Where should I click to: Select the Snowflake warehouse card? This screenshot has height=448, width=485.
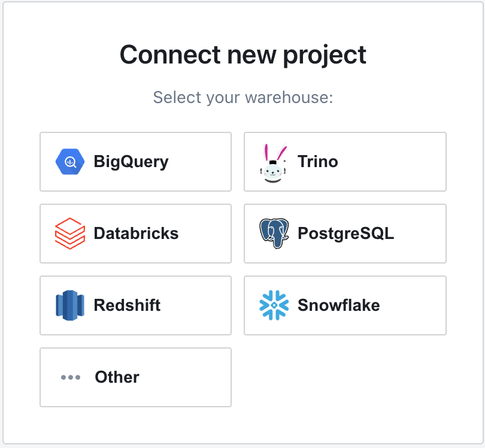(345, 305)
